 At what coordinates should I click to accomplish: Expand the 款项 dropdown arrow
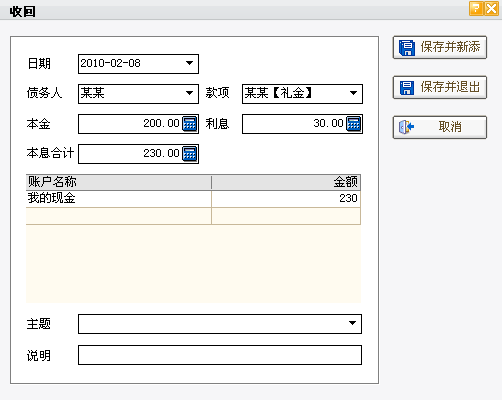click(353, 93)
